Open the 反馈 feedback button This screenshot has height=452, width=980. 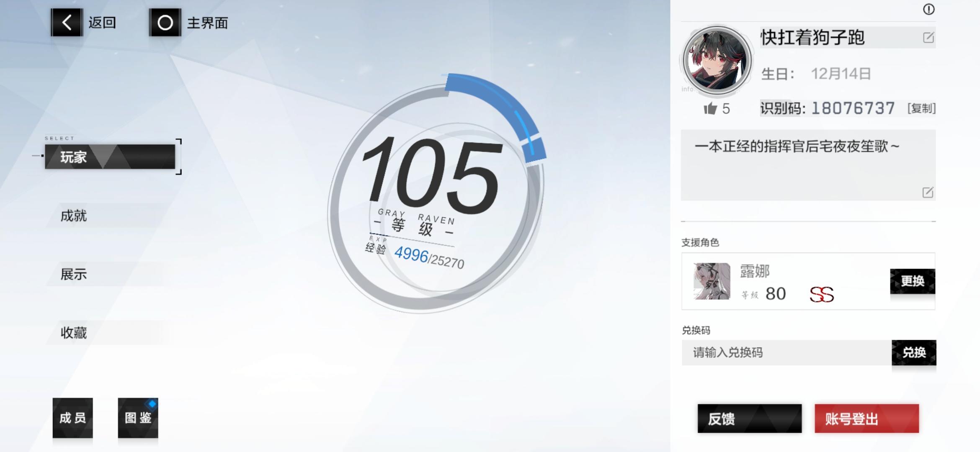(x=750, y=419)
